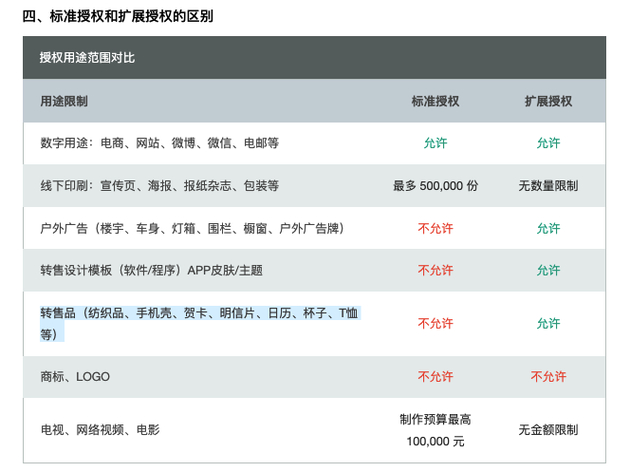
Task: Click 允许 in the 户外广告 row
Action: (548, 229)
